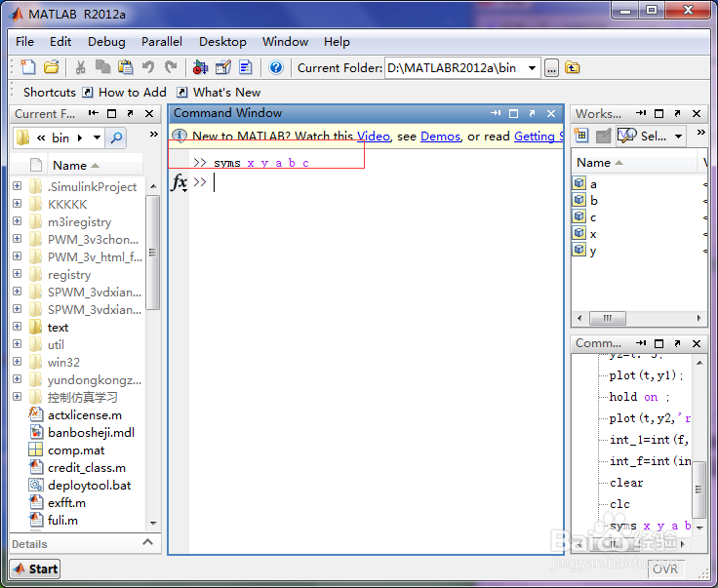
Task: Maximize the Command Window panel
Action: coord(514,113)
